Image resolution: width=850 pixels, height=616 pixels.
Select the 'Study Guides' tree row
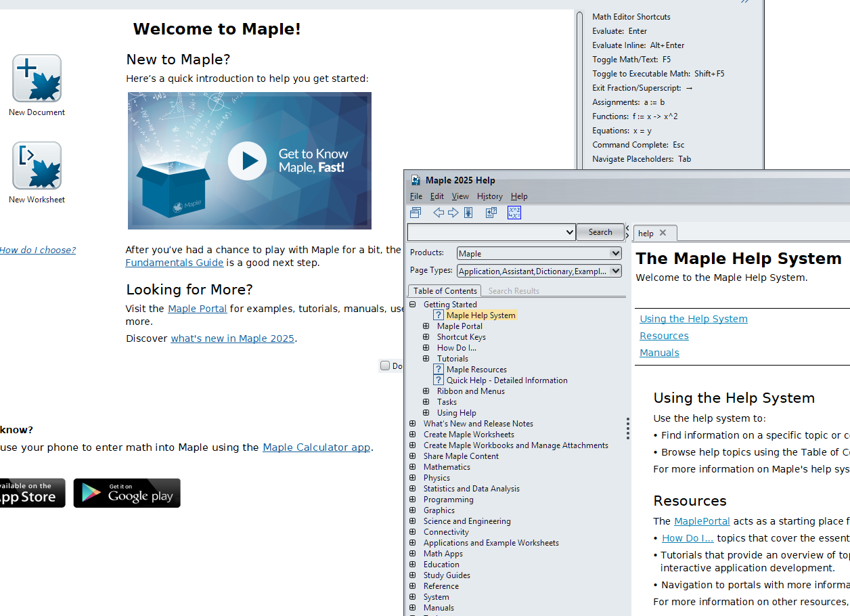pyautogui.click(x=447, y=575)
